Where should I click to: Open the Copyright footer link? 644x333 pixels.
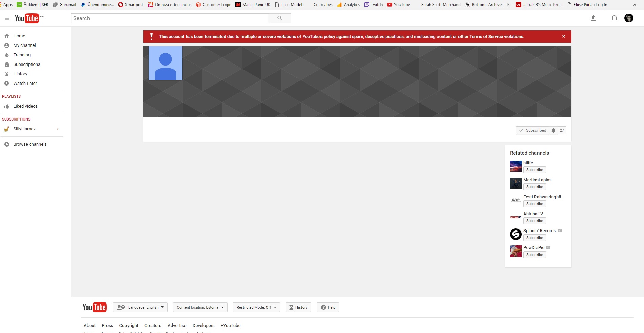point(129,326)
